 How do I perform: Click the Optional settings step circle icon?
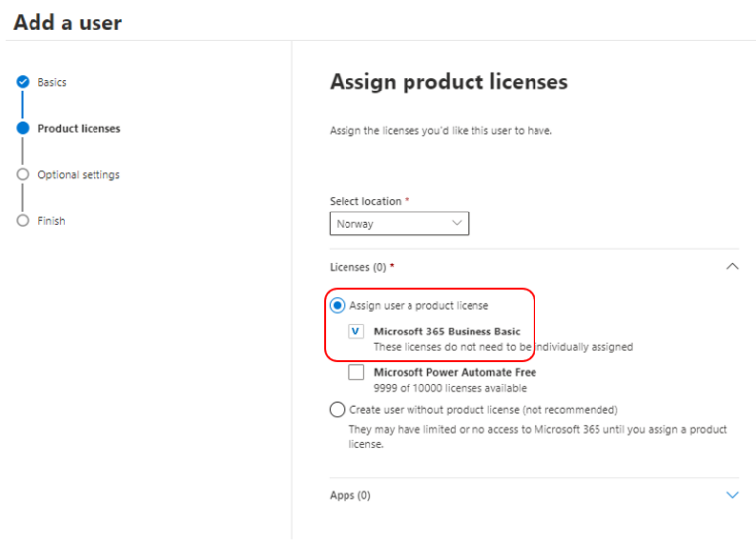coord(23,174)
